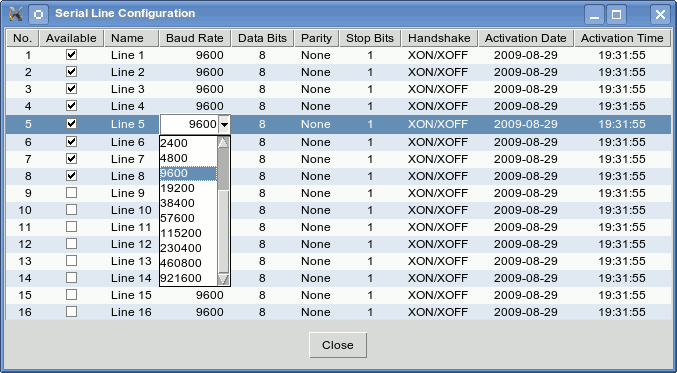Uncheck Available checkbox for Line 3

(72, 89)
